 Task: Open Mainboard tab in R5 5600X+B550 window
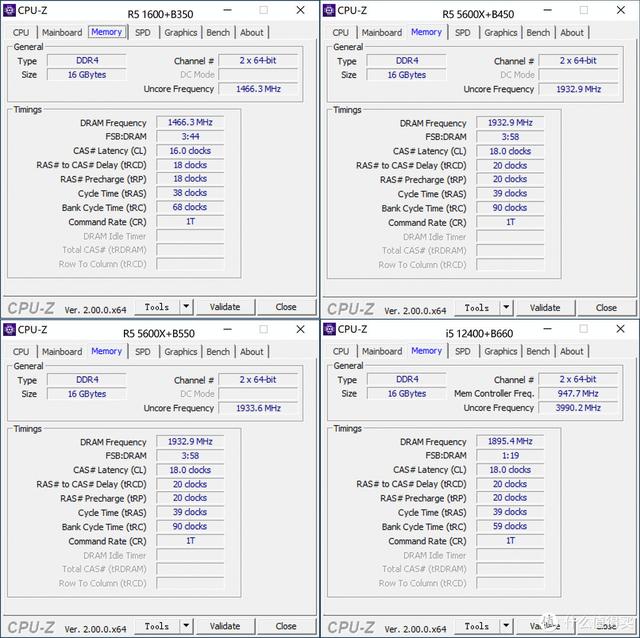point(62,352)
